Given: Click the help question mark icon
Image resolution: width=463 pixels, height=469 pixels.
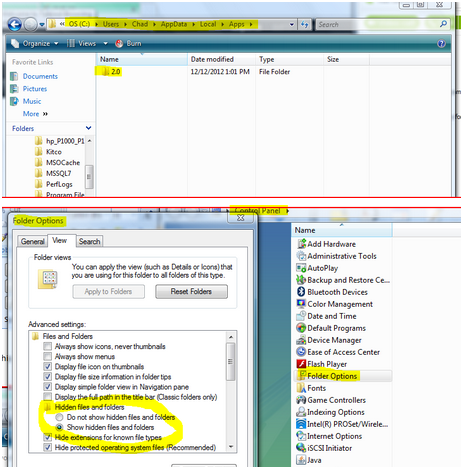Looking at the screenshot, I should click(x=441, y=44).
